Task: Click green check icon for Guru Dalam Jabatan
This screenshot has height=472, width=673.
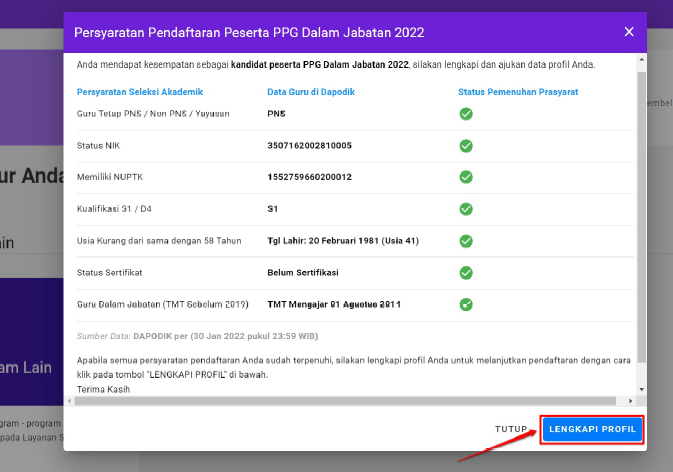Action: coord(466,305)
